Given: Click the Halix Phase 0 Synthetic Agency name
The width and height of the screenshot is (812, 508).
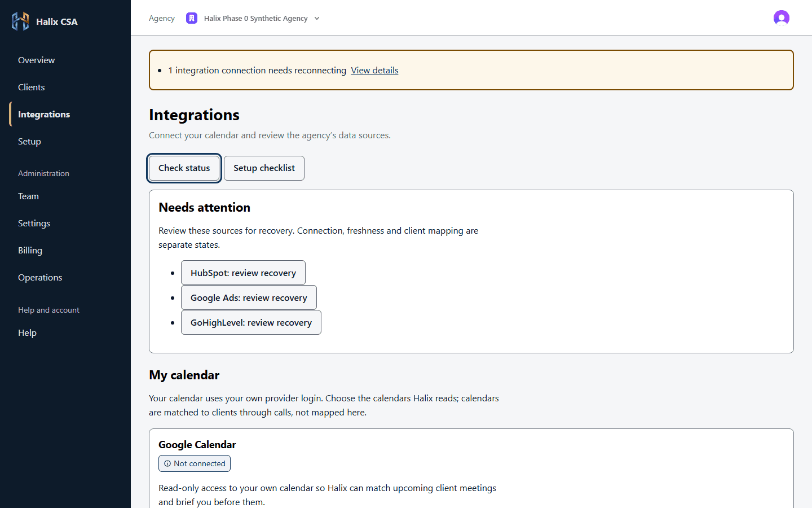Looking at the screenshot, I should coord(255,18).
